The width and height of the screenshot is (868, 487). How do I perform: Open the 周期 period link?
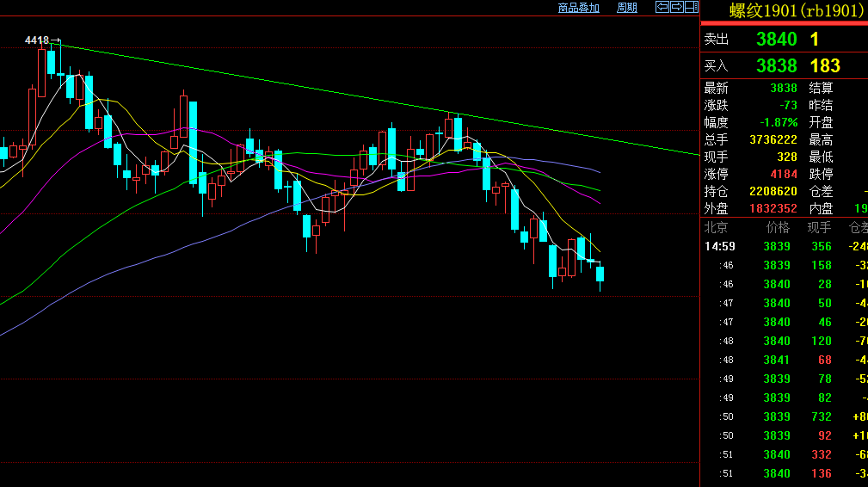pyautogui.click(x=627, y=8)
